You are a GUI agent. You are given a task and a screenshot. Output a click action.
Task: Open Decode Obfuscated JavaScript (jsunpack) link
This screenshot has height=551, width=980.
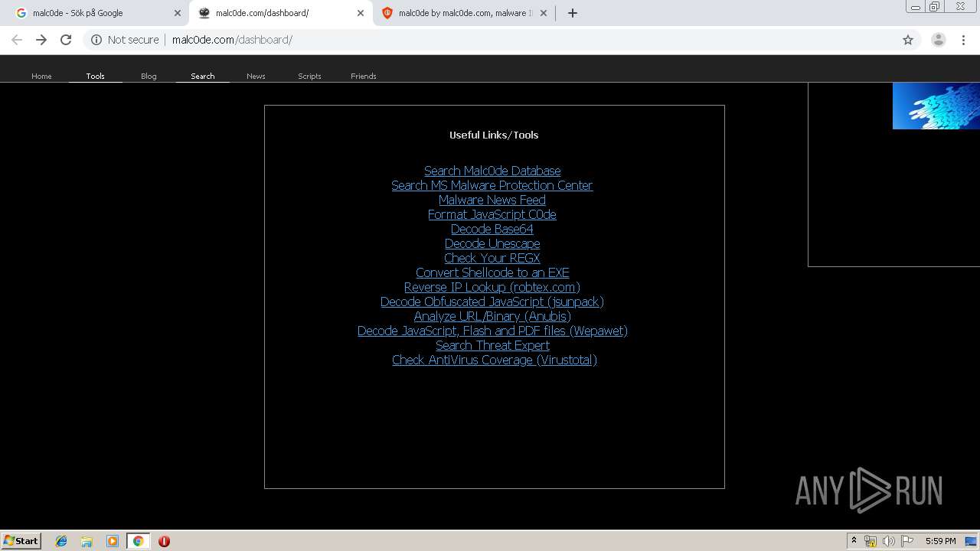point(492,302)
